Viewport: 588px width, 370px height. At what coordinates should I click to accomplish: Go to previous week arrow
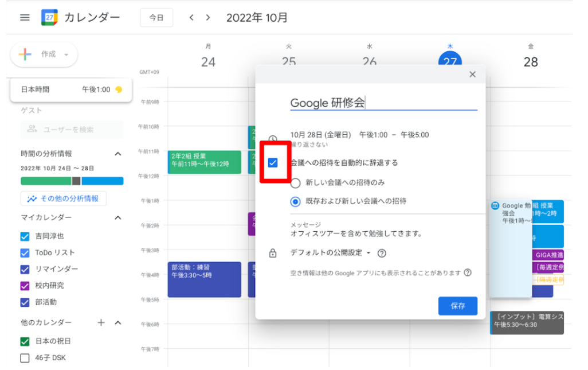coord(191,18)
